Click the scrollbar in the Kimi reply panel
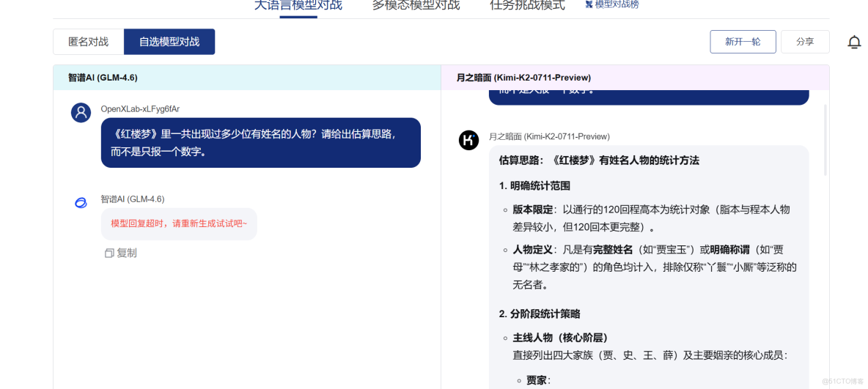 [x=825, y=140]
